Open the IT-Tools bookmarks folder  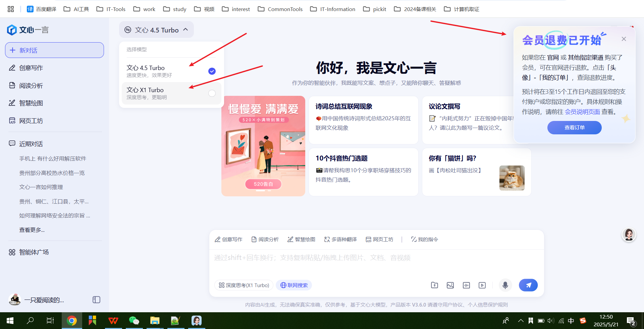click(111, 9)
